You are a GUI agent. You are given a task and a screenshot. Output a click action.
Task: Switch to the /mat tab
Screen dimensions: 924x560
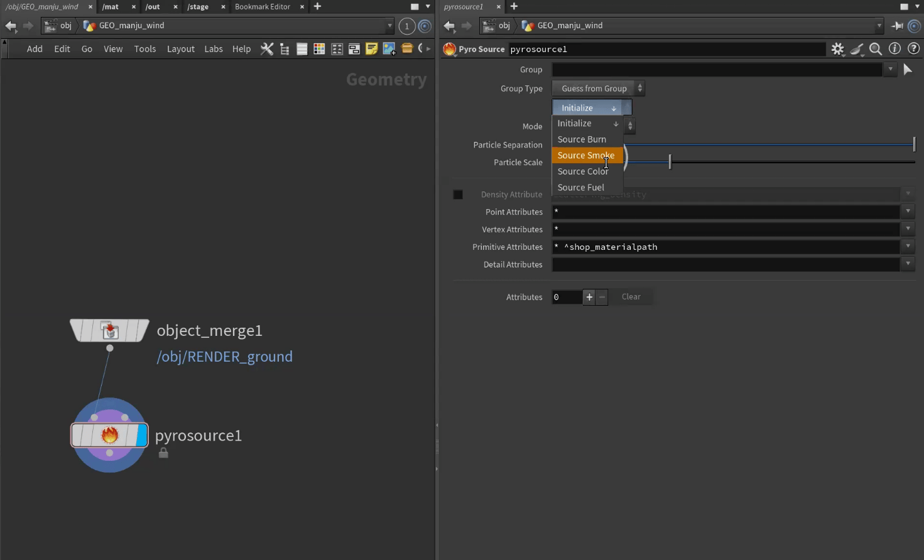tap(111, 7)
